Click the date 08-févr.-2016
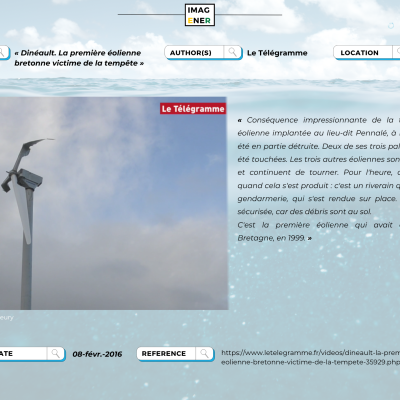Viewport: 400px width, 400px height. pos(97,354)
